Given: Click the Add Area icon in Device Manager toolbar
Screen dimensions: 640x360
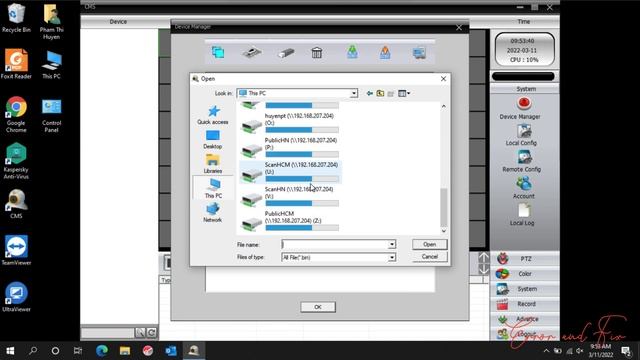Looking at the screenshot, I should click(218, 52).
